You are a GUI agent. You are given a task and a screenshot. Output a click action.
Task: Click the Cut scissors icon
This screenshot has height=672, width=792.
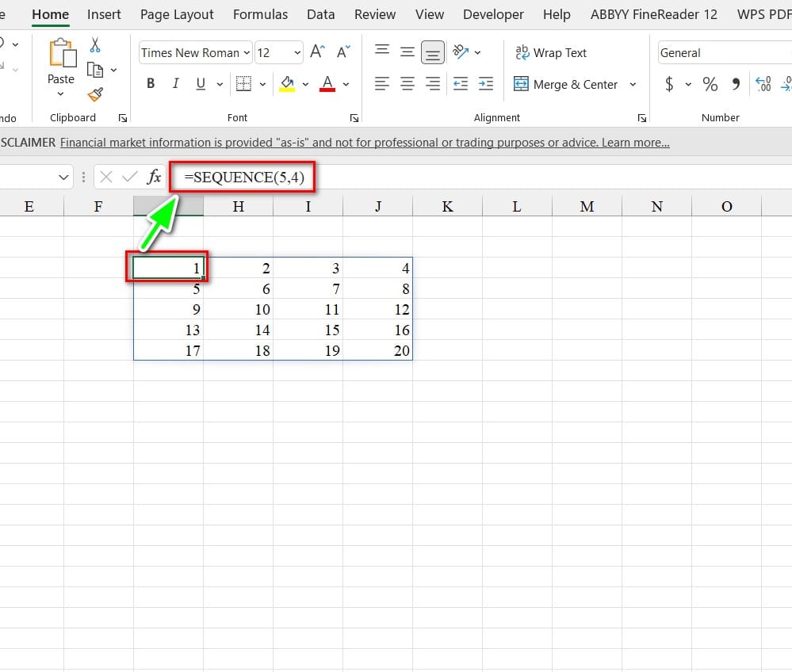(95, 45)
